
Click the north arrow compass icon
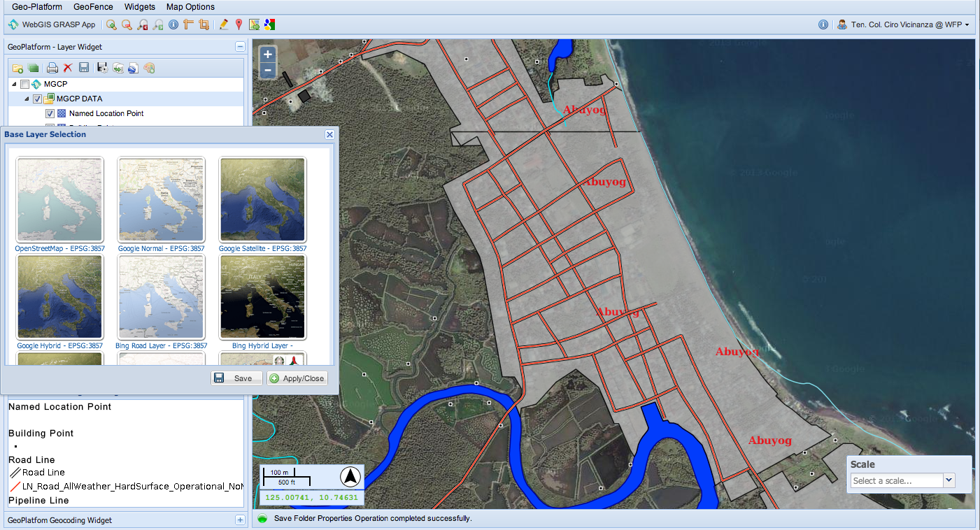tap(350, 477)
